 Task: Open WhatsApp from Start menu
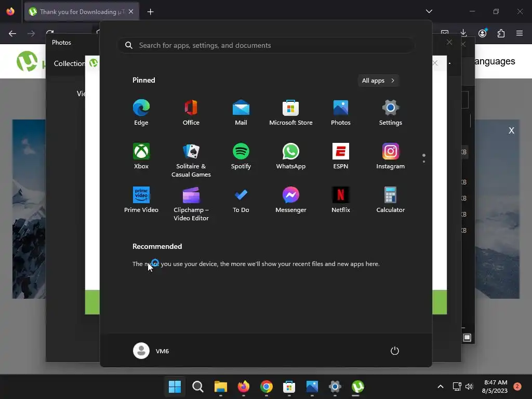[291, 156]
